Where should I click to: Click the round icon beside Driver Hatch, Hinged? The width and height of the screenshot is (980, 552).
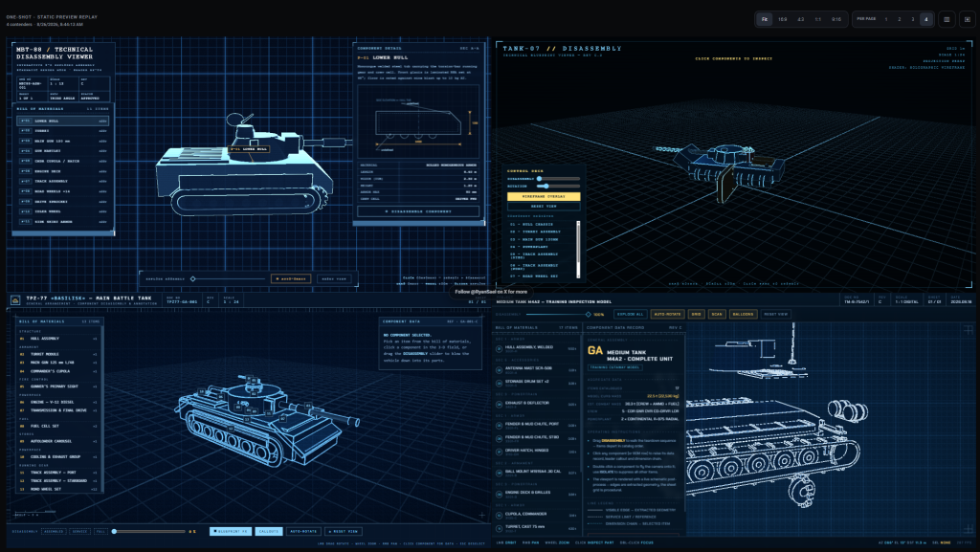500,453
